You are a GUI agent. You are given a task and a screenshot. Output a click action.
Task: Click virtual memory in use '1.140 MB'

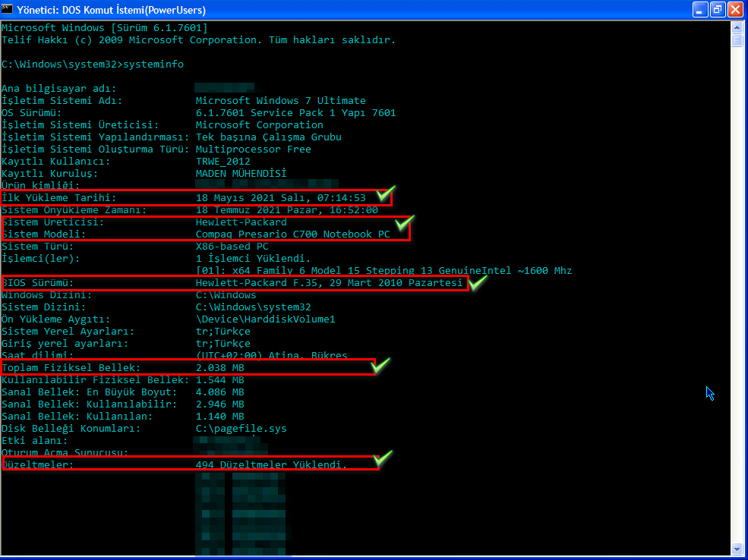click(220, 417)
